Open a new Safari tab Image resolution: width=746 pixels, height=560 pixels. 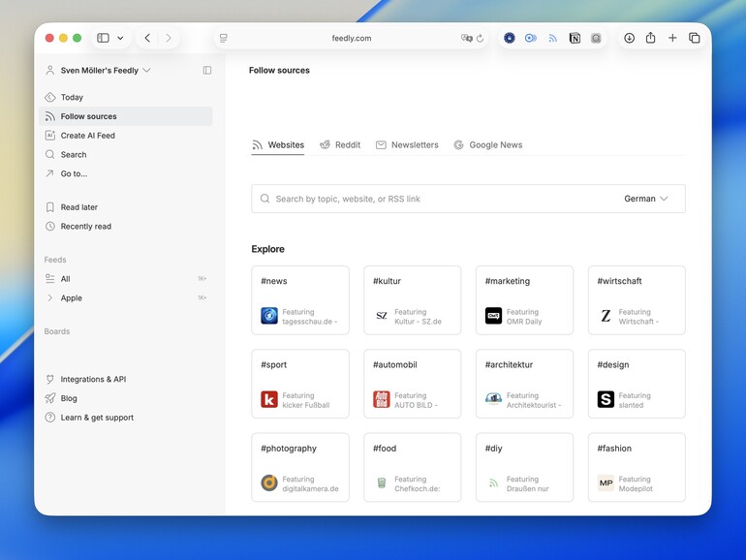[x=672, y=38]
